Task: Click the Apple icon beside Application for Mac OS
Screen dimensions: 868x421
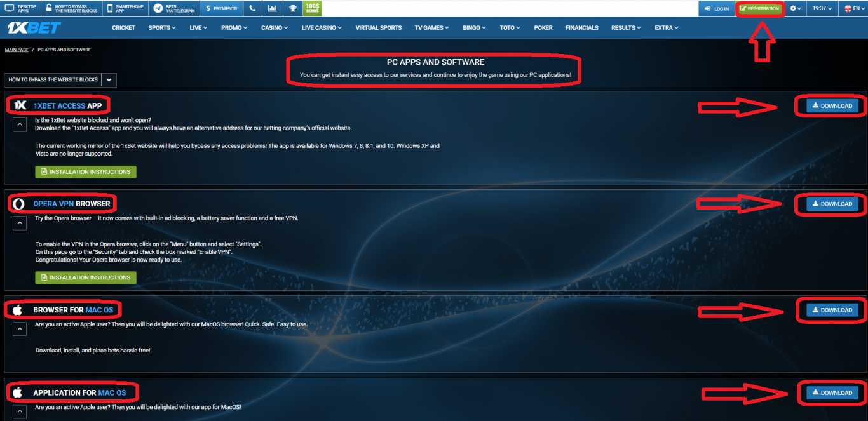Action: pos(18,392)
